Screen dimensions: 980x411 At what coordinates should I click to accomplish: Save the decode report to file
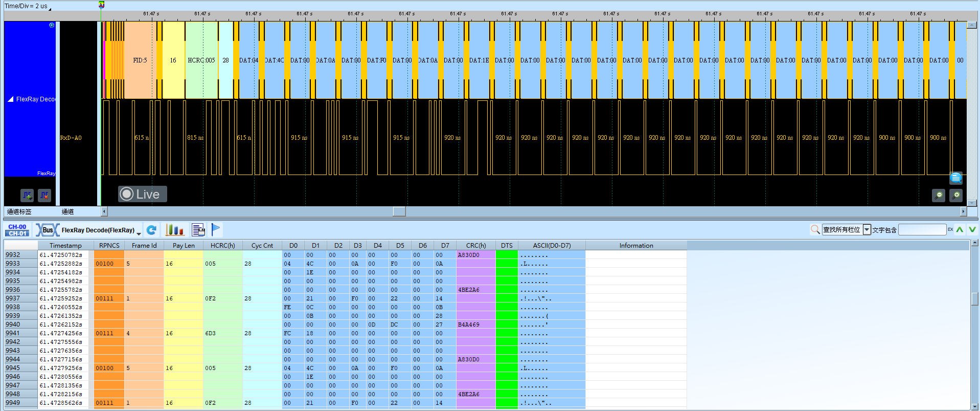[x=198, y=230]
